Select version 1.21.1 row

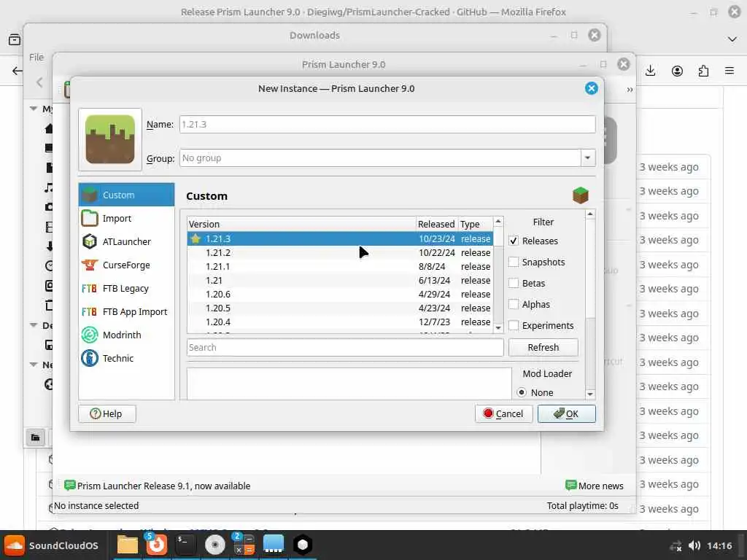pos(340,266)
